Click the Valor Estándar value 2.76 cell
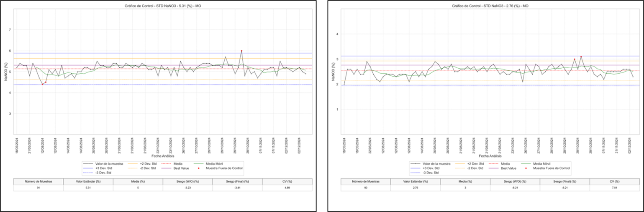The height and width of the screenshot is (212, 644). pos(416,188)
